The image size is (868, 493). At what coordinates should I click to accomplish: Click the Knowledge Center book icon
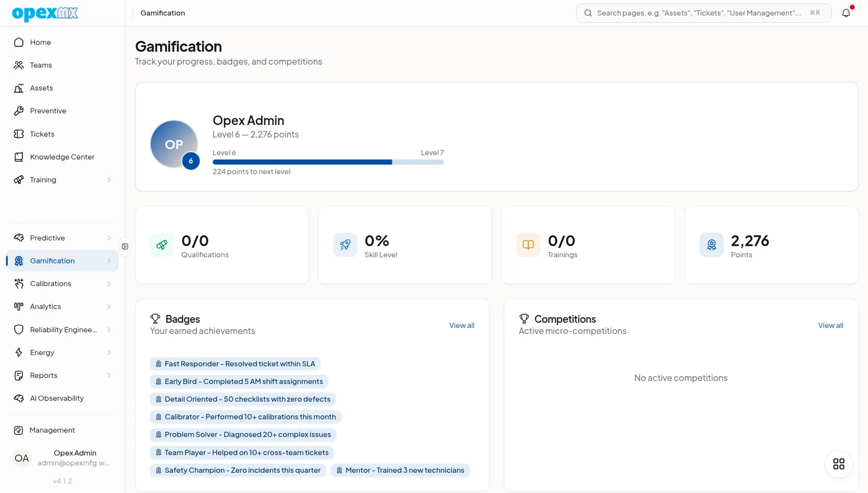(x=19, y=157)
